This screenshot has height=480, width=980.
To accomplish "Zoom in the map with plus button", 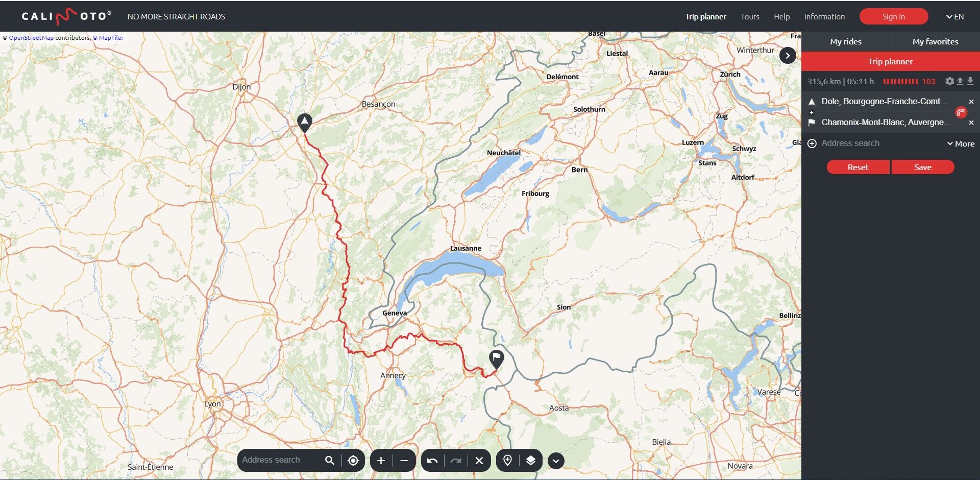I will pyautogui.click(x=381, y=461).
